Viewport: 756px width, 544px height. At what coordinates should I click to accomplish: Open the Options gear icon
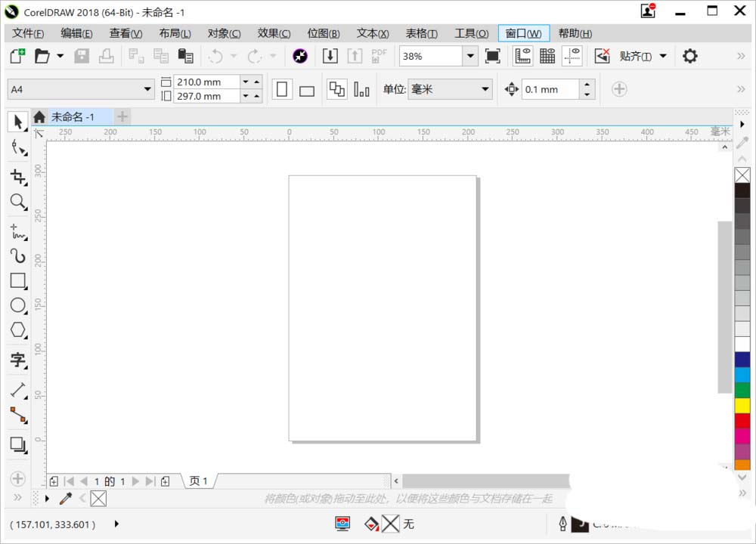click(689, 56)
